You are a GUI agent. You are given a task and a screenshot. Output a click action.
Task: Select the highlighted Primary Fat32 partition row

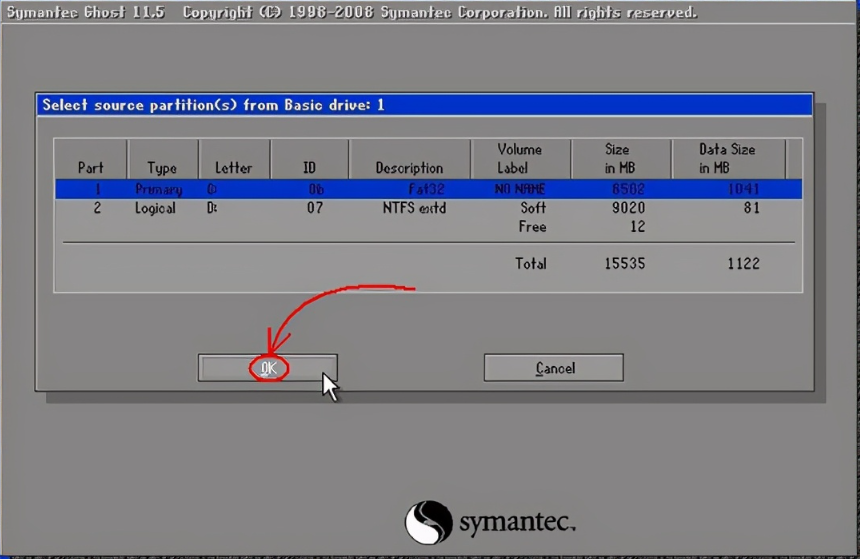420,189
